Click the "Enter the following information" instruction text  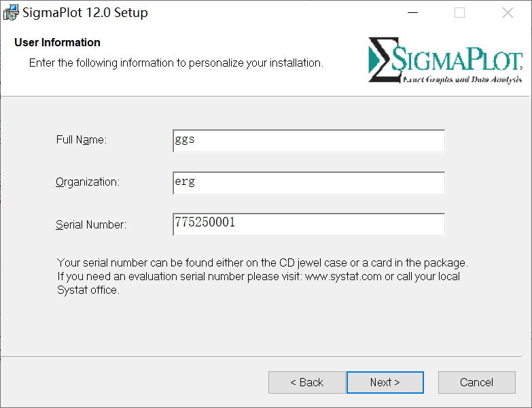click(176, 63)
